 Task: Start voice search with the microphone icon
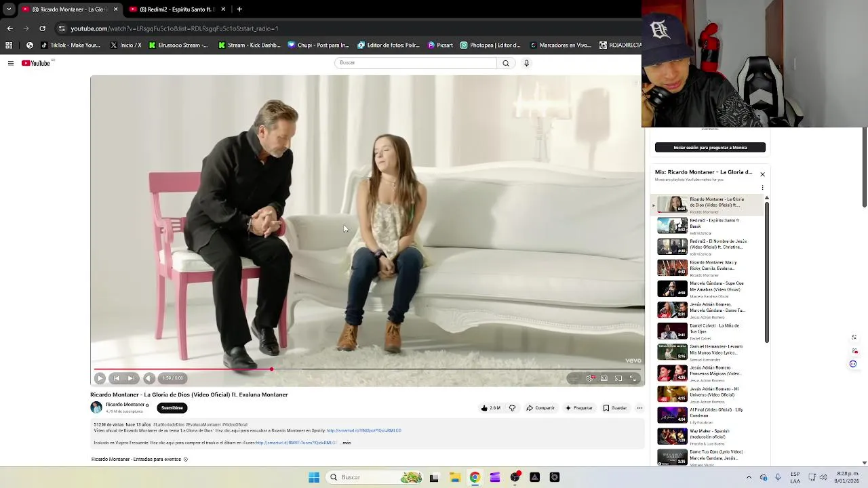pos(526,63)
